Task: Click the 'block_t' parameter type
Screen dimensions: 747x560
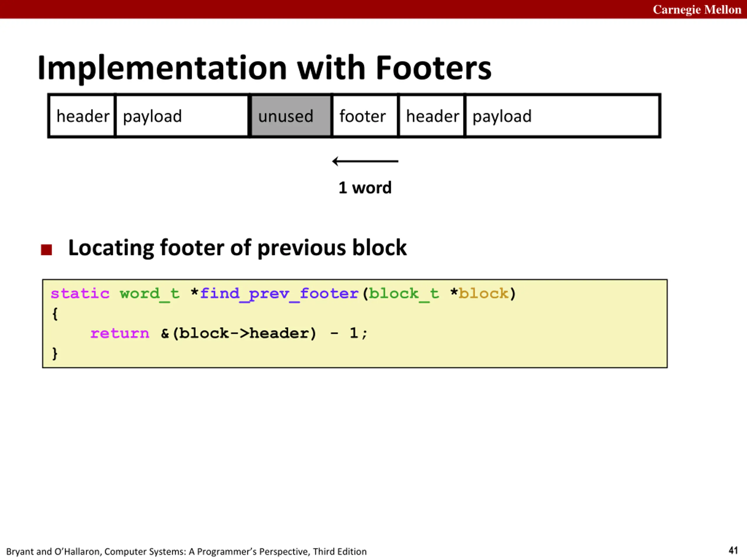Action: [x=404, y=294]
